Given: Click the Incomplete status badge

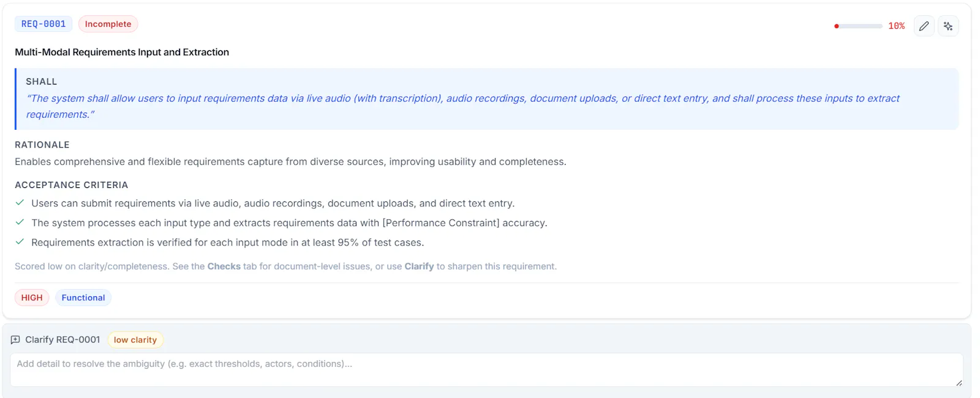Looking at the screenshot, I should point(108,24).
